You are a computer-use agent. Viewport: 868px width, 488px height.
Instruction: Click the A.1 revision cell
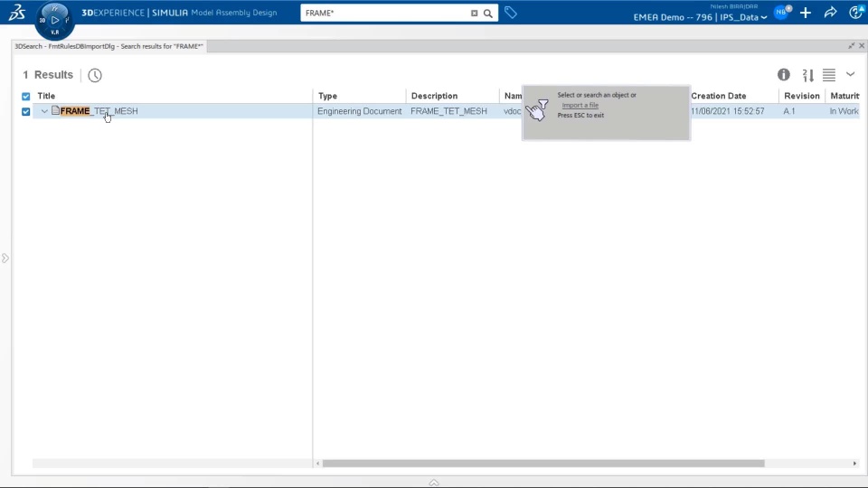click(x=788, y=111)
